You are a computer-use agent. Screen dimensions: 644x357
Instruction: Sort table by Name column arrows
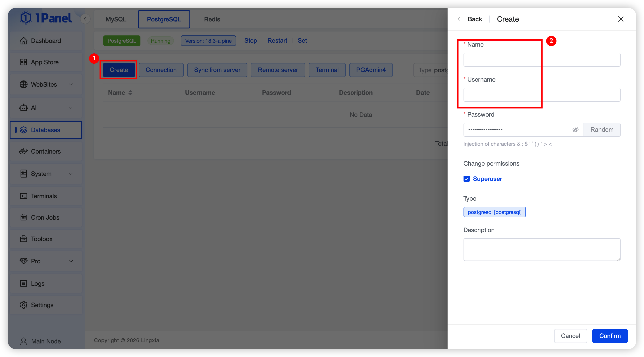(x=130, y=93)
